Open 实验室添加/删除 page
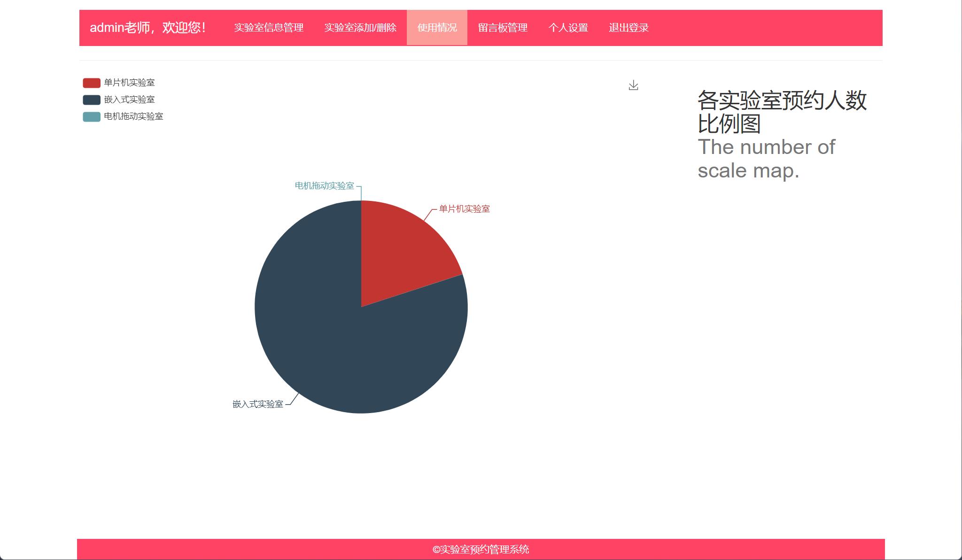This screenshot has width=962, height=560. pyautogui.click(x=360, y=28)
